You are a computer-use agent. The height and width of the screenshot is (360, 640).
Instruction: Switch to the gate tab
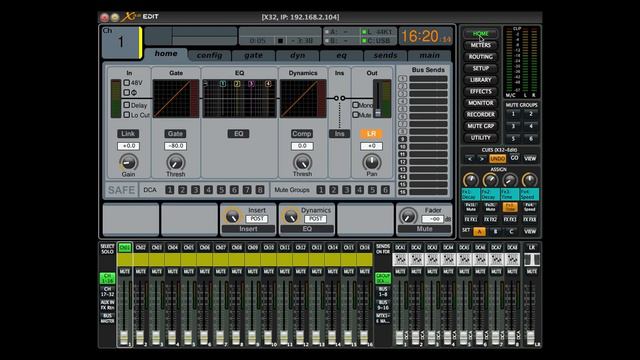tap(253, 55)
